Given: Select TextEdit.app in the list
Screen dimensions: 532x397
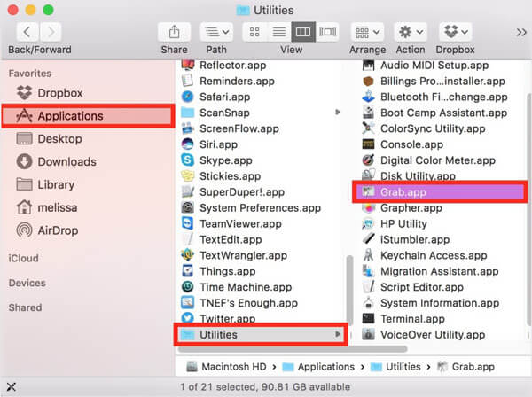Looking at the screenshot, I should (261, 239).
